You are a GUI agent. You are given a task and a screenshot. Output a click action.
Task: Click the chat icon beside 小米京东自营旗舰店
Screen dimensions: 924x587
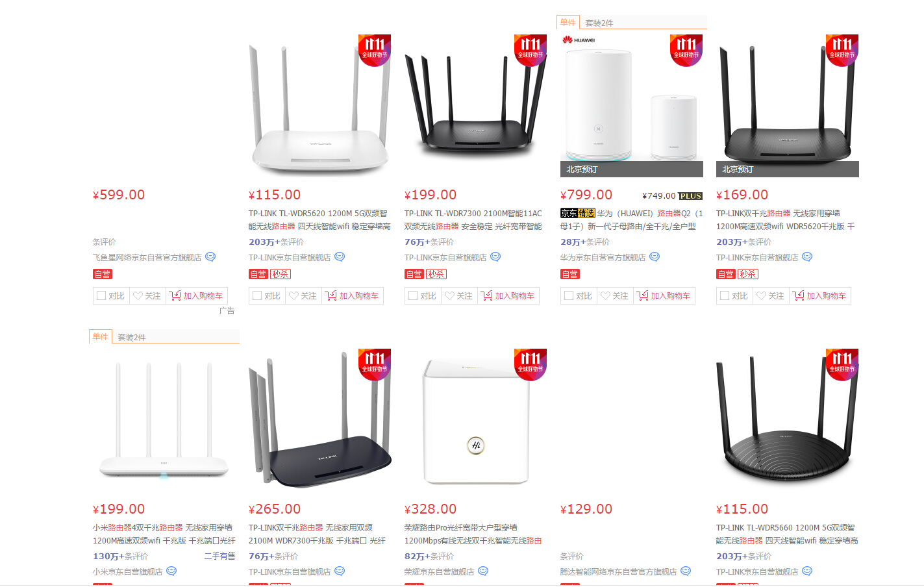click(x=171, y=571)
